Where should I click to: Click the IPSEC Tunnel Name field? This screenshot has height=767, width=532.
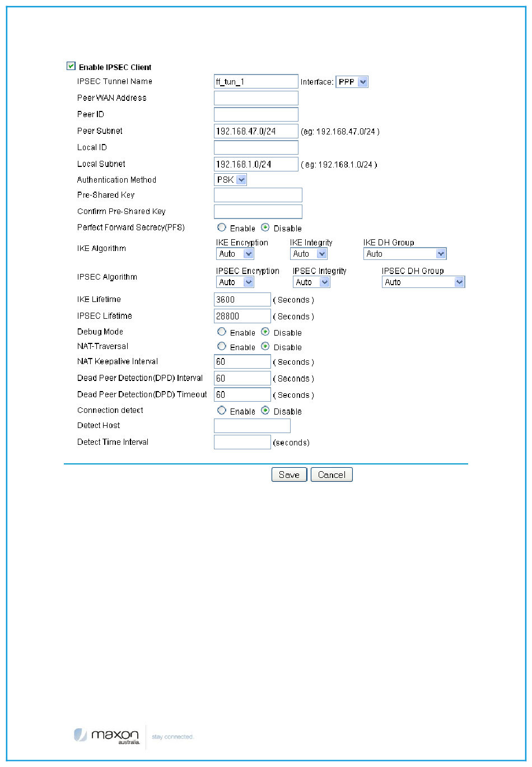[256, 82]
